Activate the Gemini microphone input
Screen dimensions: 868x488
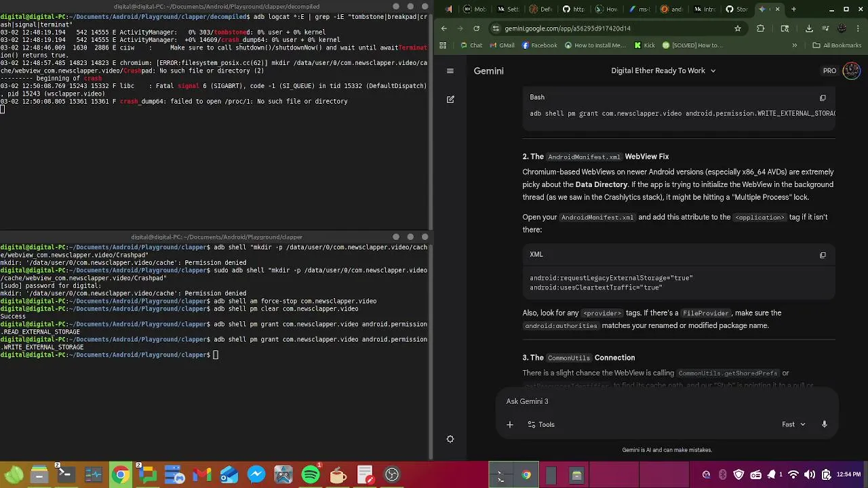pyautogui.click(x=824, y=424)
